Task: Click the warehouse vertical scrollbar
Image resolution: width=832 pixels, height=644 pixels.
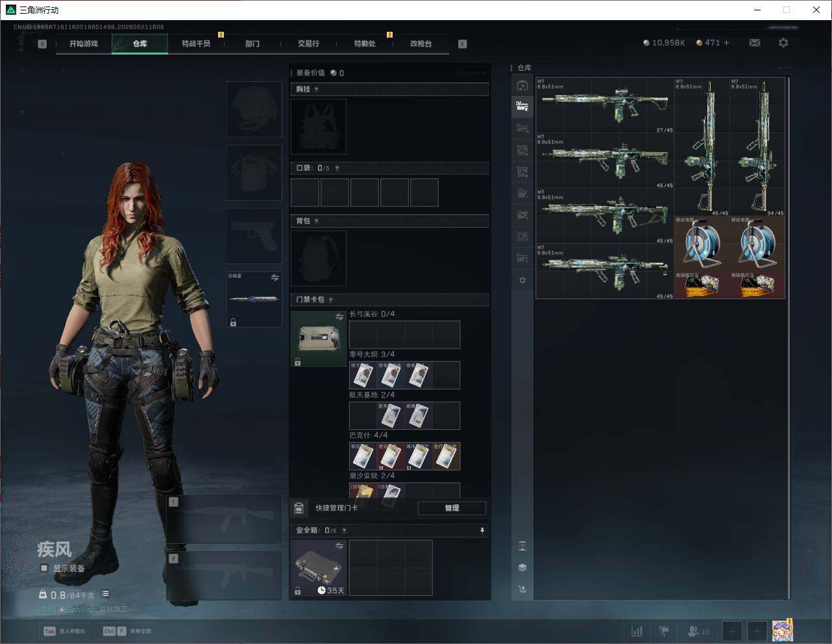Action: [789, 338]
